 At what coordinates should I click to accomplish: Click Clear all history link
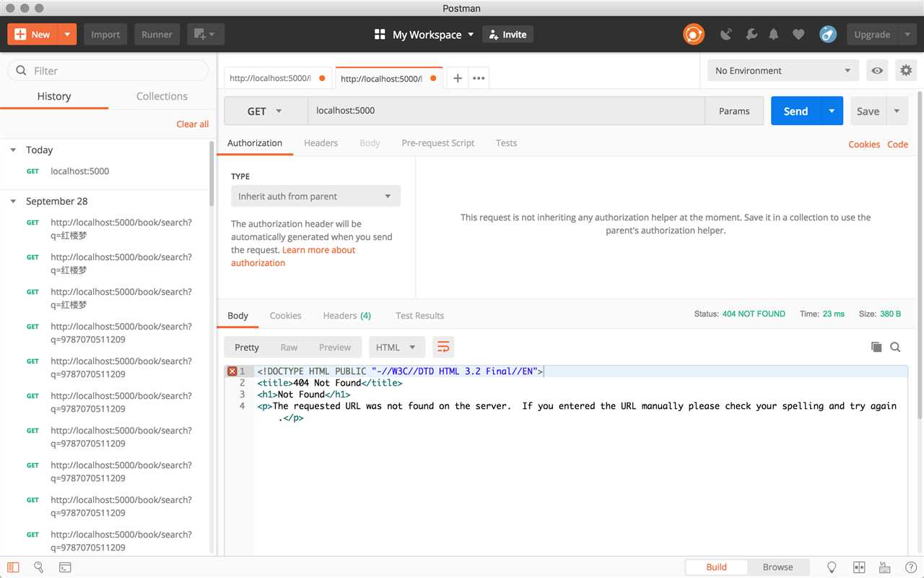pyautogui.click(x=193, y=124)
